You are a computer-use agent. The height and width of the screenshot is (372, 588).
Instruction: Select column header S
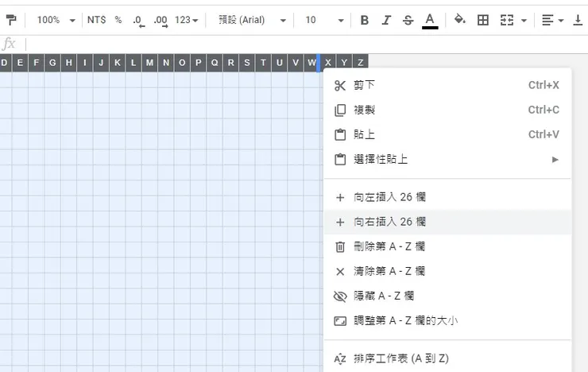click(247, 63)
